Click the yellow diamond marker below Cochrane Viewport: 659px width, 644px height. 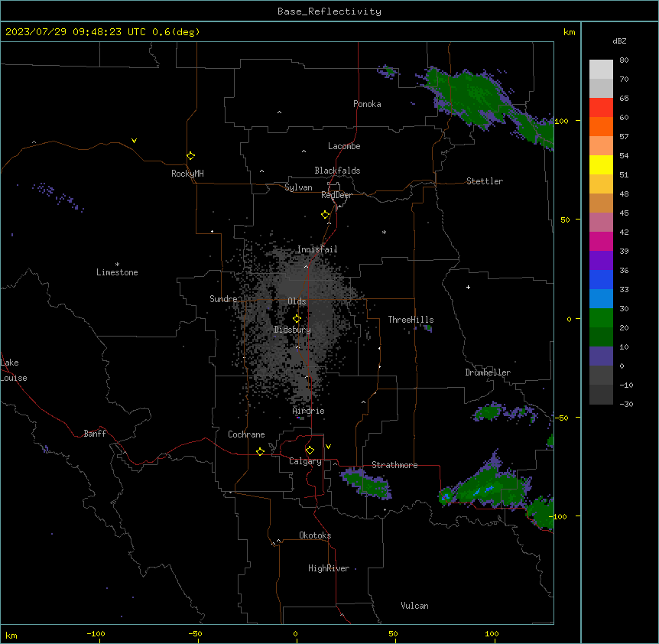(x=260, y=451)
